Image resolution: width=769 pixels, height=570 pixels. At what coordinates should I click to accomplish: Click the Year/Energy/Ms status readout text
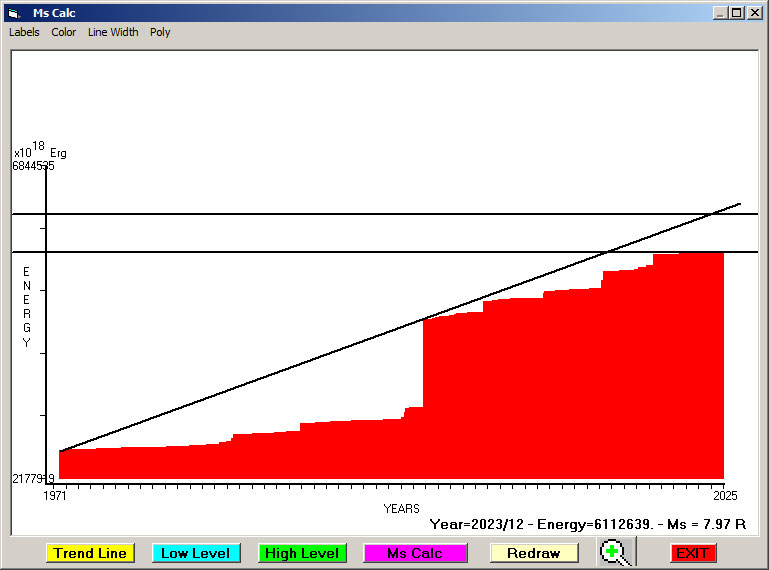point(588,524)
